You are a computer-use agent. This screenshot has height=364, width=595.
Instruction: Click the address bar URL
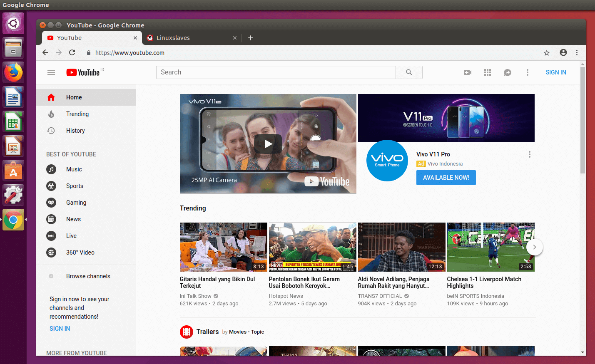tap(130, 53)
